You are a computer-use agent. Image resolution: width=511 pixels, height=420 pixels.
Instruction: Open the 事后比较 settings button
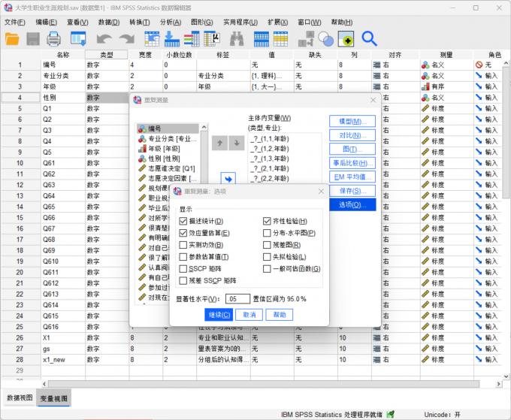pyautogui.click(x=352, y=163)
